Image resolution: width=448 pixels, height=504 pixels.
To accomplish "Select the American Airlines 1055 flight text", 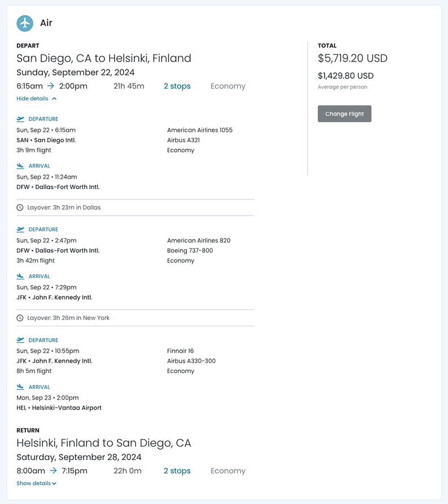I will [x=199, y=130].
